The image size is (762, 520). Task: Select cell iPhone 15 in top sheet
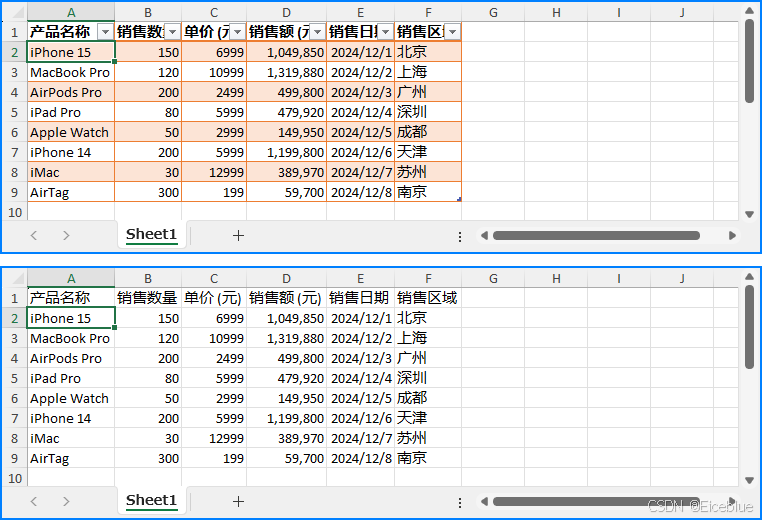tap(71, 52)
